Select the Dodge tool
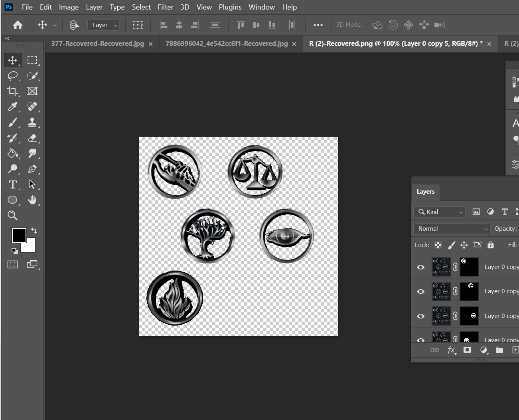 [x=12, y=169]
